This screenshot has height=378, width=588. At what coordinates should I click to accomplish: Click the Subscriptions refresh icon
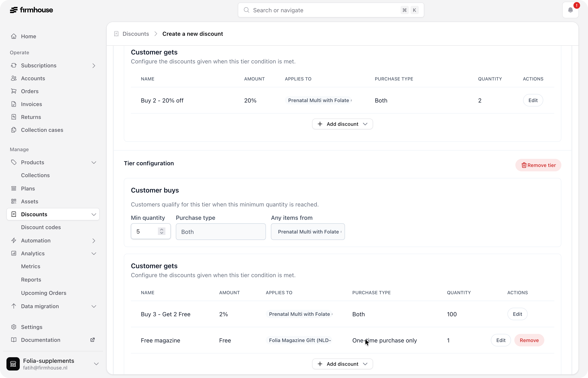coord(14,65)
